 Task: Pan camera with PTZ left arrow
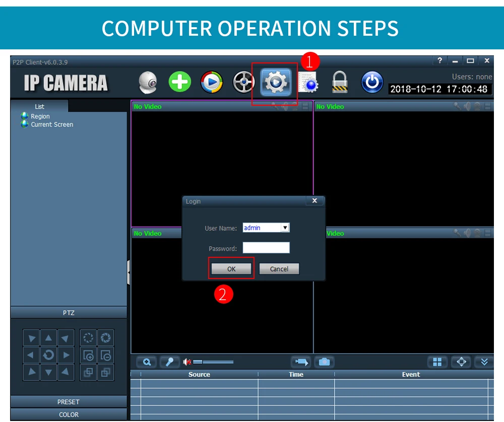(31, 355)
